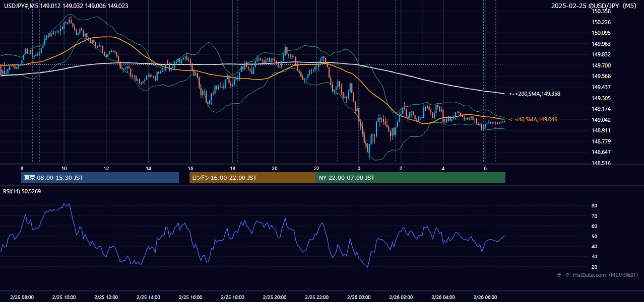Click RSI scale level 40
Viewport: 644px width, 302px height.
595,246
